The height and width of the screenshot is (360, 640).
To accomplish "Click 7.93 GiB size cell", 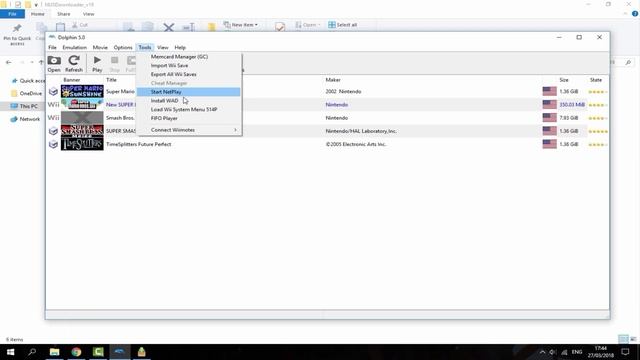I will coord(569,118).
